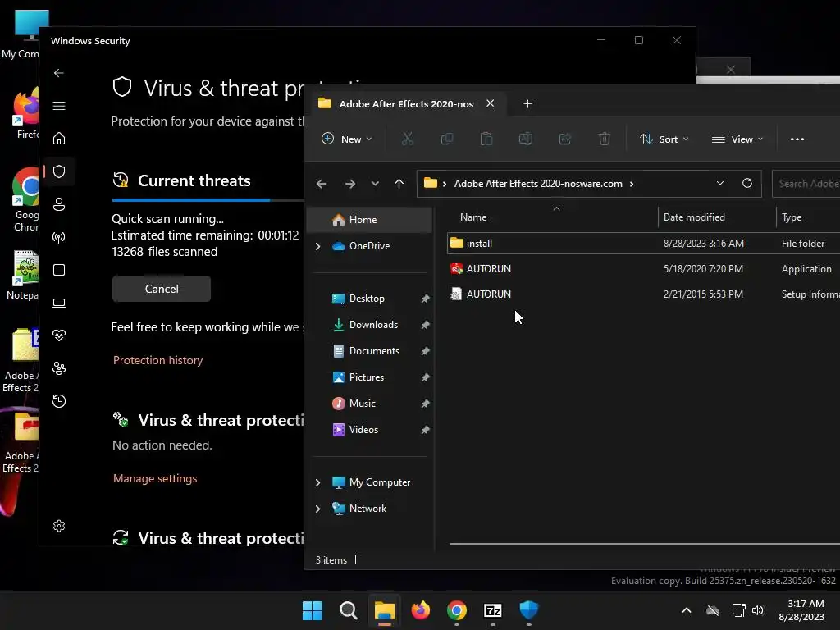The width and height of the screenshot is (840, 630).
Task: Navigate up one folder level in Explorer
Action: 399,184
